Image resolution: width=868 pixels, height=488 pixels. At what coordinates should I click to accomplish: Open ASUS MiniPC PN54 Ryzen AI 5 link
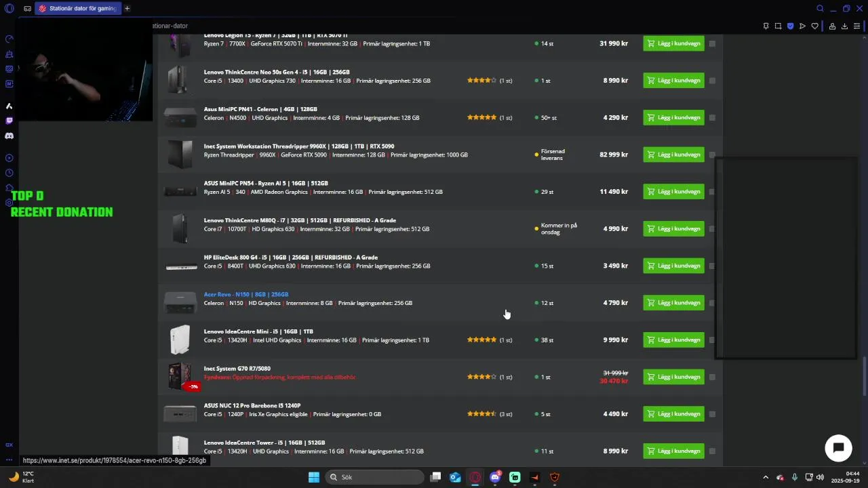click(266, 183)
